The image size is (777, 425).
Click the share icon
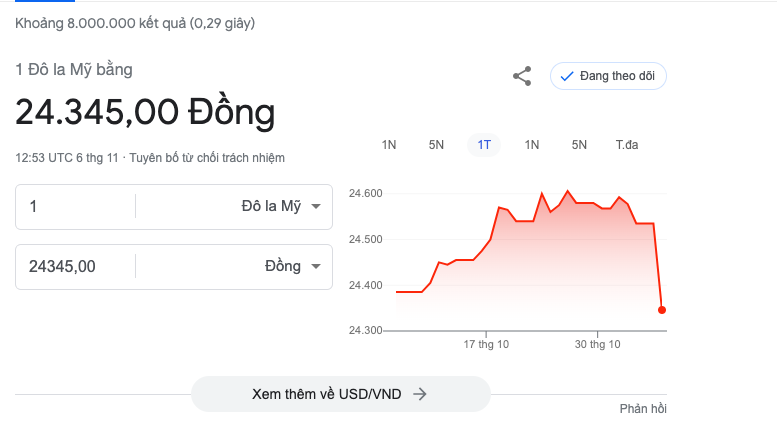click(x=522, y=76)
